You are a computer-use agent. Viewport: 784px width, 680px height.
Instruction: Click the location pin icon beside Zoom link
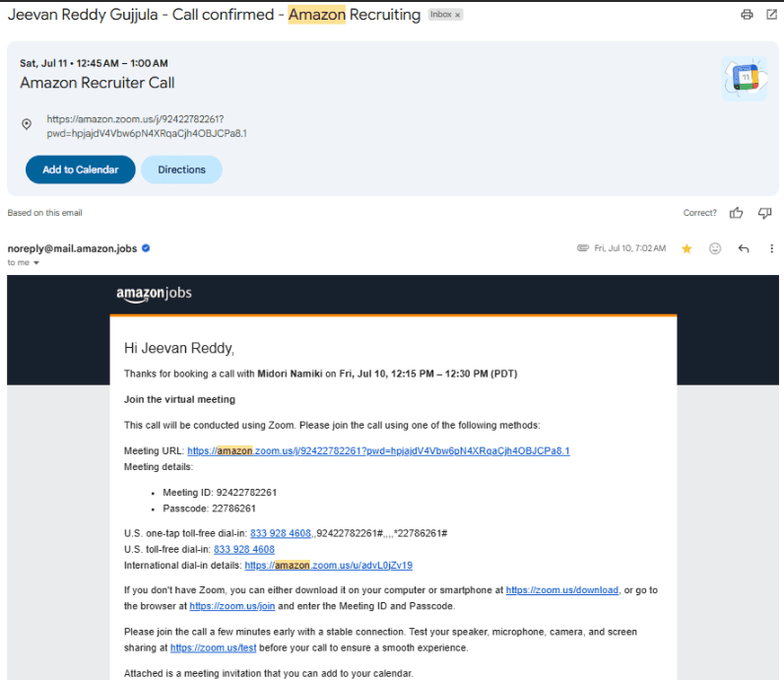(x=27, y=124)
